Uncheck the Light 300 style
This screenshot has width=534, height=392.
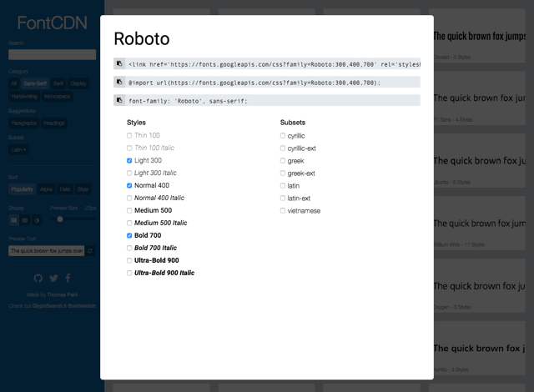coord(129,160)
